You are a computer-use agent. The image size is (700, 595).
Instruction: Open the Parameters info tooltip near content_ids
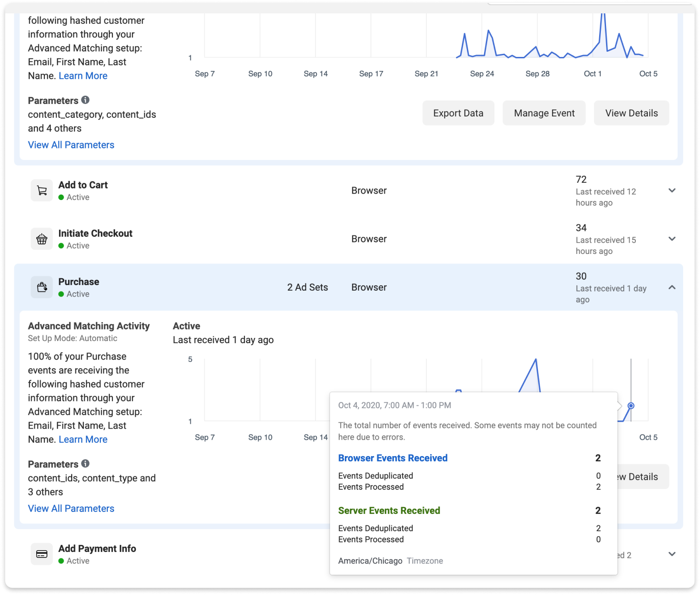click(x=85, y=463)
